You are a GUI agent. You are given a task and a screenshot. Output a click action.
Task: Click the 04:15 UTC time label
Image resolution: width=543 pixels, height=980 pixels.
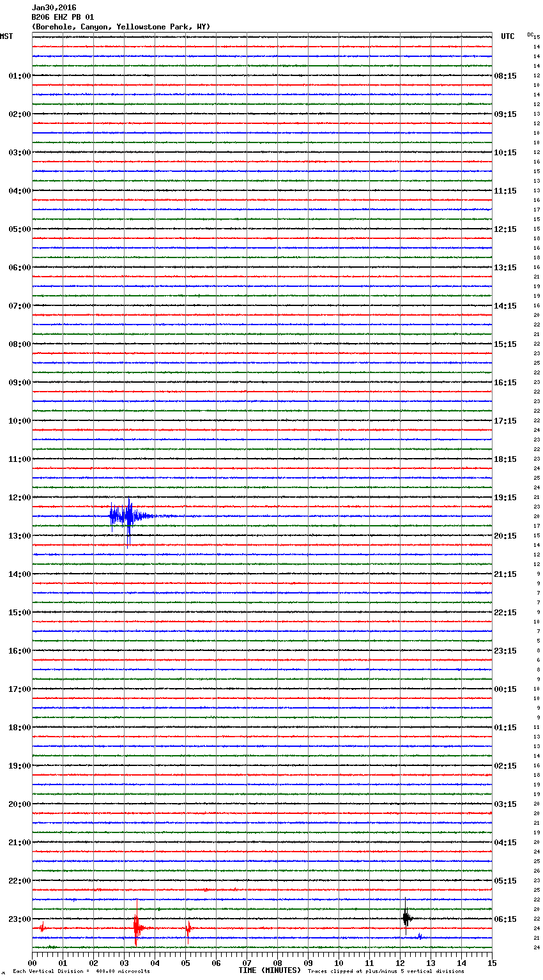pyautogui.click(x=505, y=843)
